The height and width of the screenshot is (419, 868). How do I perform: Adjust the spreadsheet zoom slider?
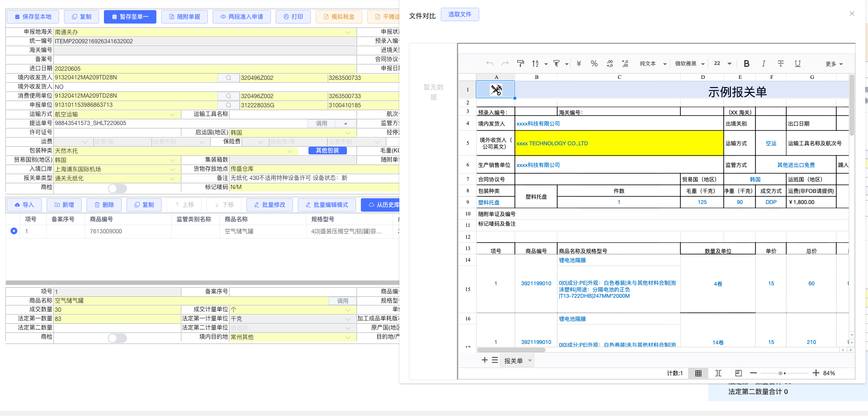click(780, 373)
